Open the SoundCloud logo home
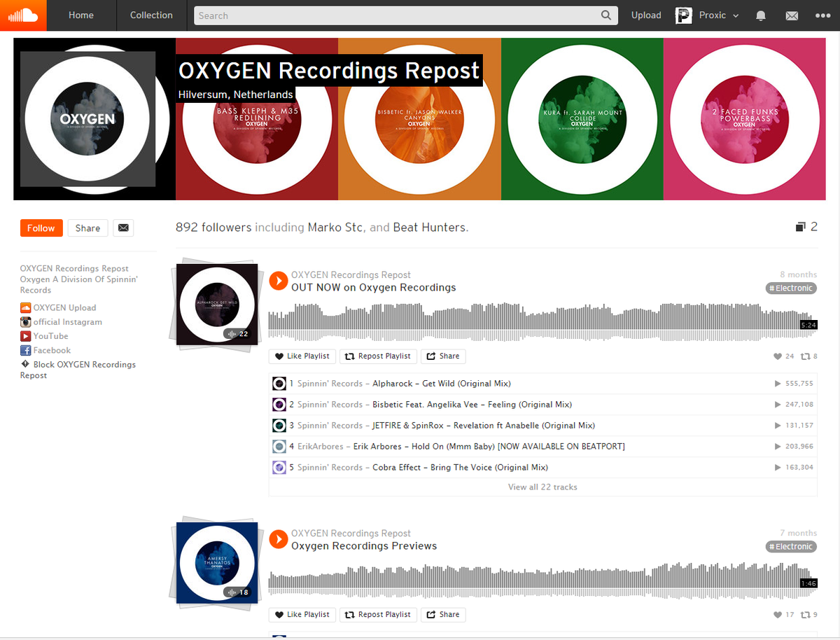 pyautogui.click(x=23, y=15)
